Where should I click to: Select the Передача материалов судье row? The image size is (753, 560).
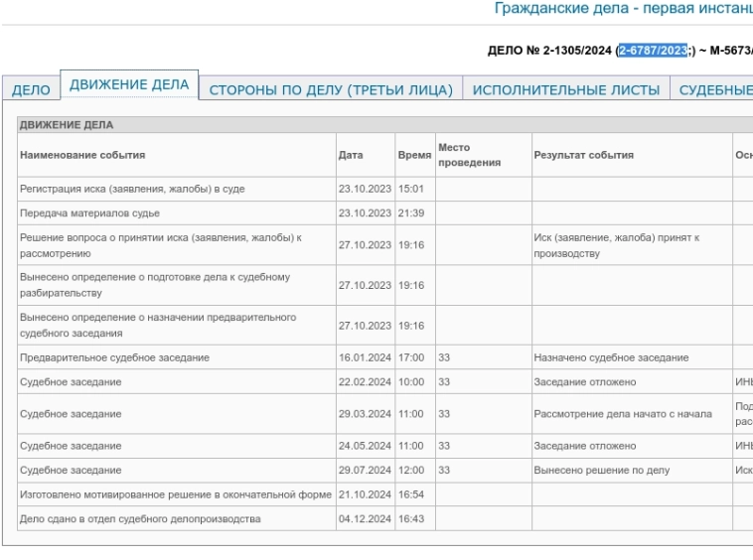tap(89, 213)
